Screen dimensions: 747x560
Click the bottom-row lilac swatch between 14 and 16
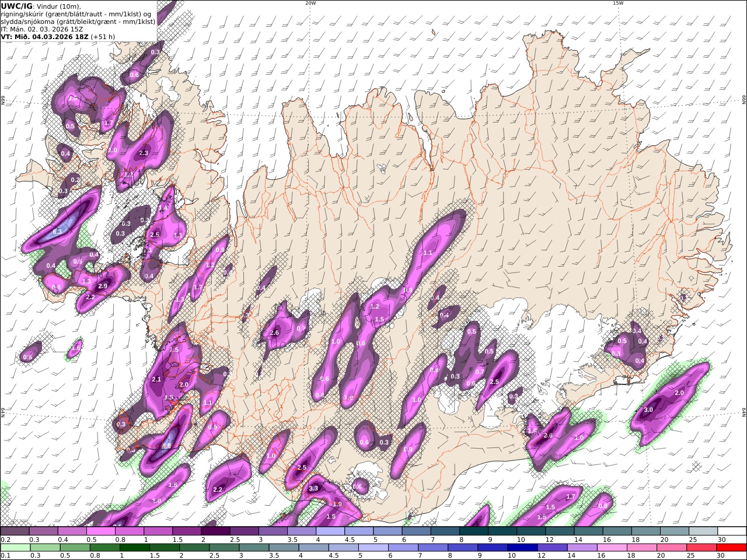(x=583, y=548)
